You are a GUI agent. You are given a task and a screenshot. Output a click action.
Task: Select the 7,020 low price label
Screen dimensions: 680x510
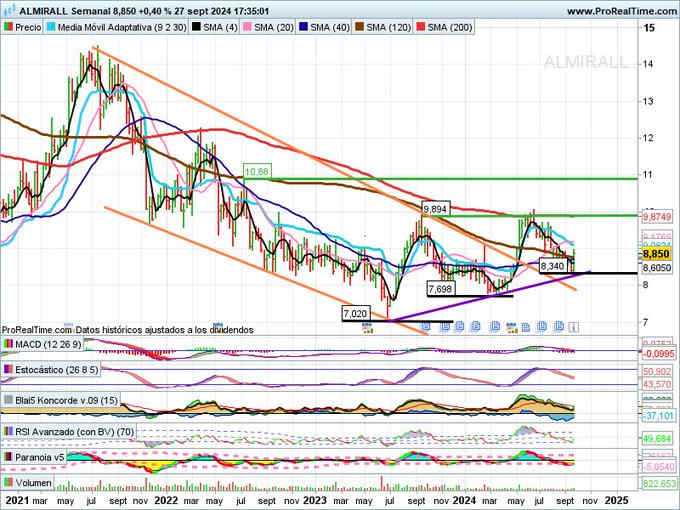pyautogui.click(x=356, y=313)
